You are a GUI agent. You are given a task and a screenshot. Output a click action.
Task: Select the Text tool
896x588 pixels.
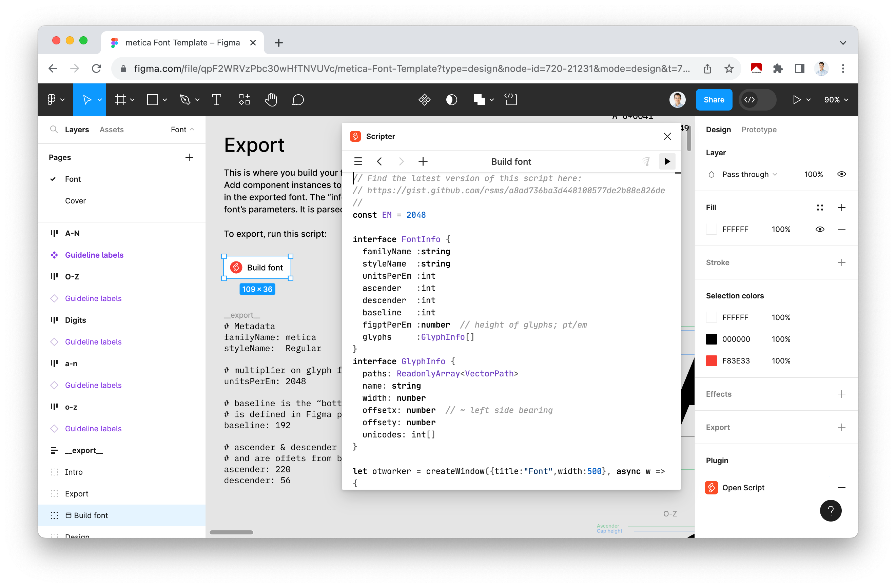216,99
